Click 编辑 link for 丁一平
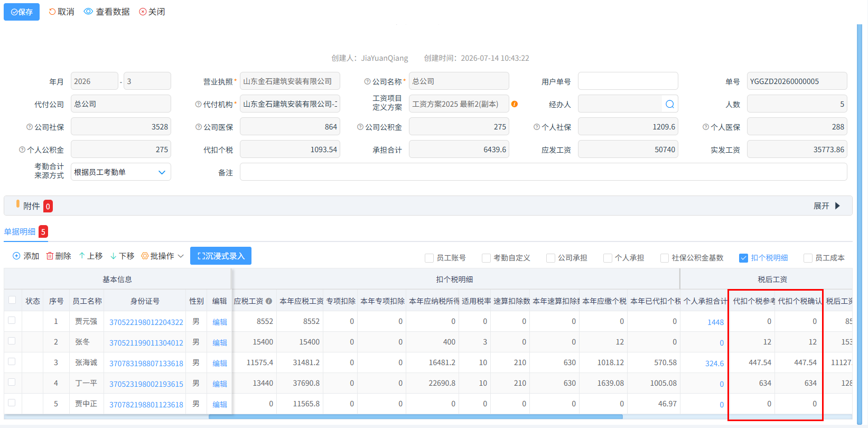Image resolution: width=868 pixels, height=428 pixels. coord(220,384)
